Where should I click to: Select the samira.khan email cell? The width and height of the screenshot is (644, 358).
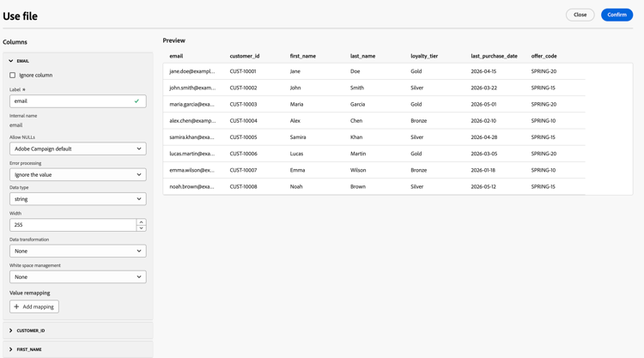coord(191,137)
